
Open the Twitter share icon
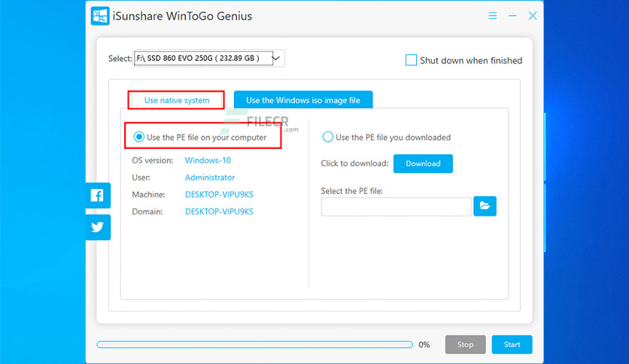click(x=98, y=227)
